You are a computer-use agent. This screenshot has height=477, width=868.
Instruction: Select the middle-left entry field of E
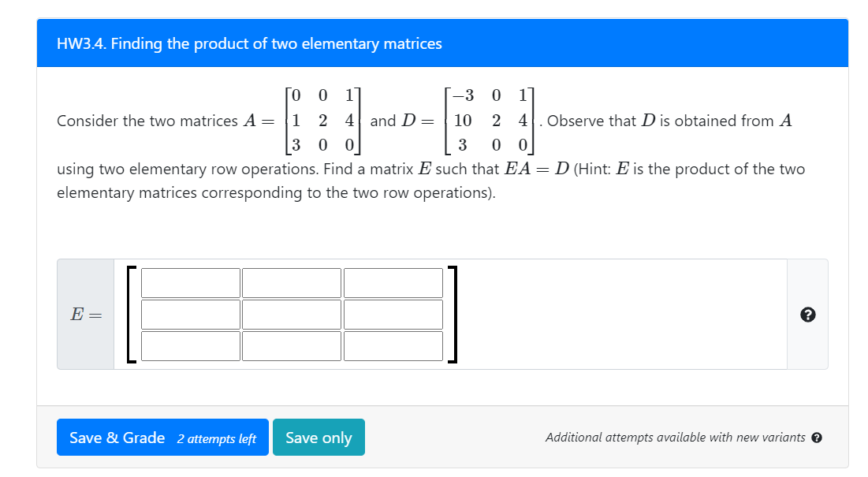tap(189, 314)
